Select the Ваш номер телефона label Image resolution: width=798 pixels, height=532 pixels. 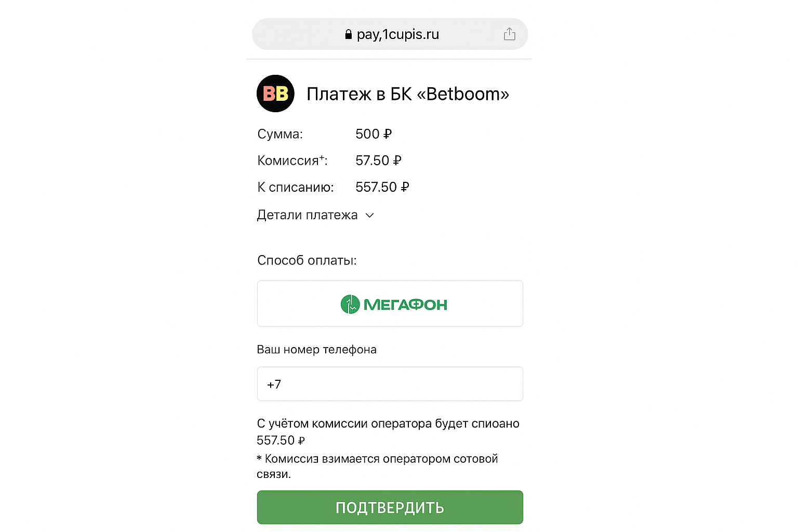pyautogui.click(x=317, y=349)
